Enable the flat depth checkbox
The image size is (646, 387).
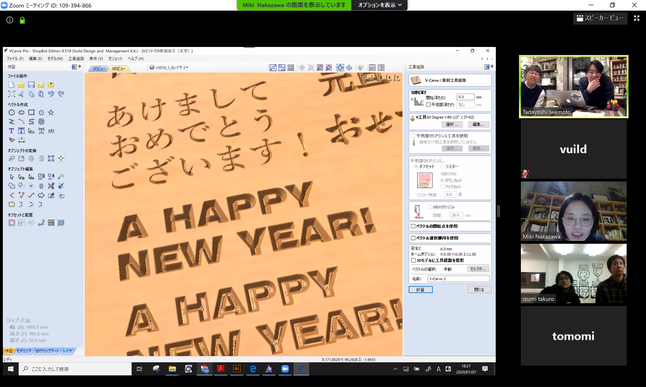point(428,105)
